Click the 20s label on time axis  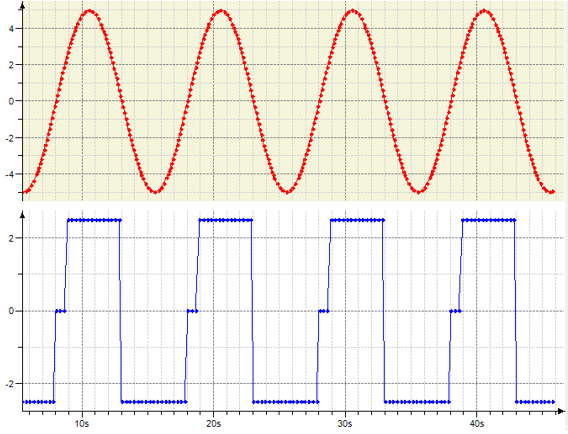pyautogui.click(x=213, y=423)
